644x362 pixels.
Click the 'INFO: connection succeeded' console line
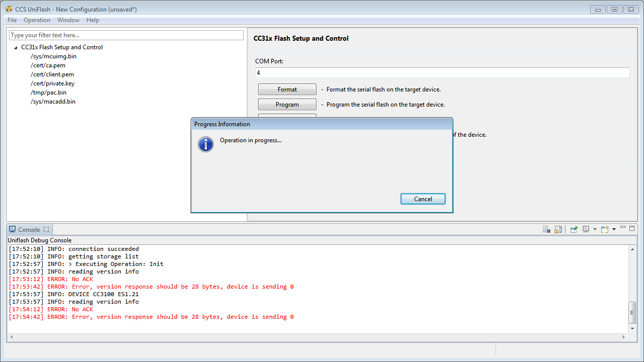click(x=74, y=249)
